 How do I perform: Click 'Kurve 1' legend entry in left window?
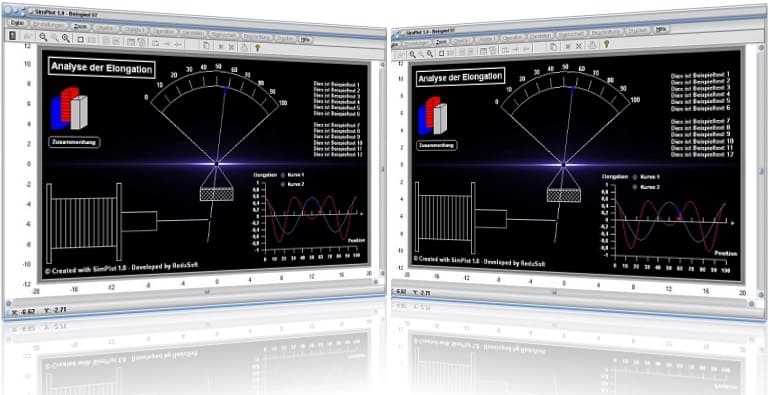(x=293, y=174)
